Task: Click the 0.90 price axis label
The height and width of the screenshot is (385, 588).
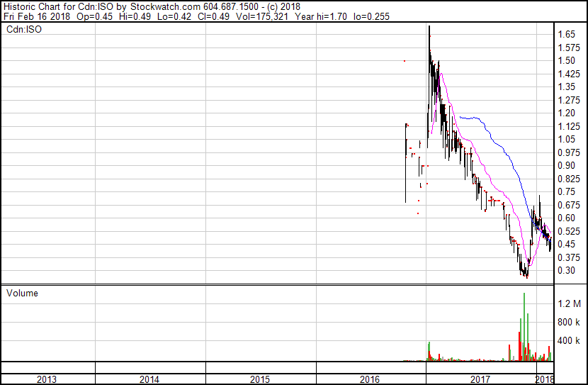Action: (x=566, y=165)
